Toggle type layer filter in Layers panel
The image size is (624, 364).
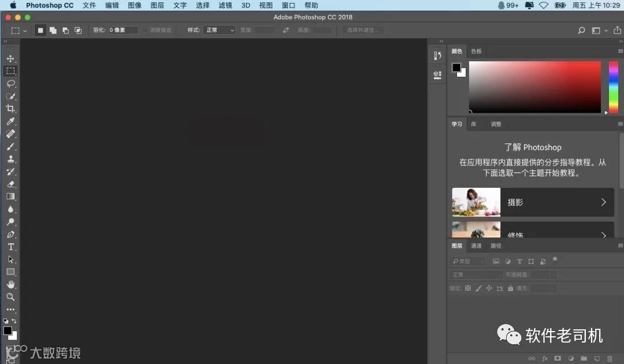tap(519, 261)
